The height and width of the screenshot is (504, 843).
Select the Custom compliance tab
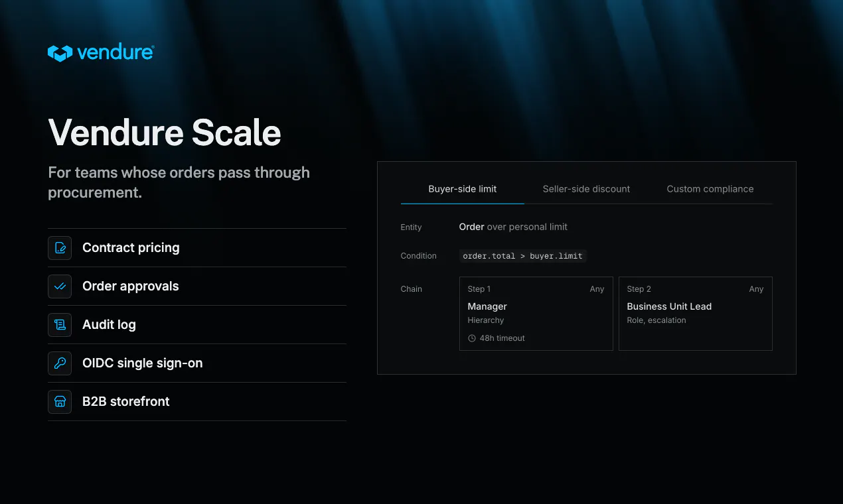click(710, 189)
